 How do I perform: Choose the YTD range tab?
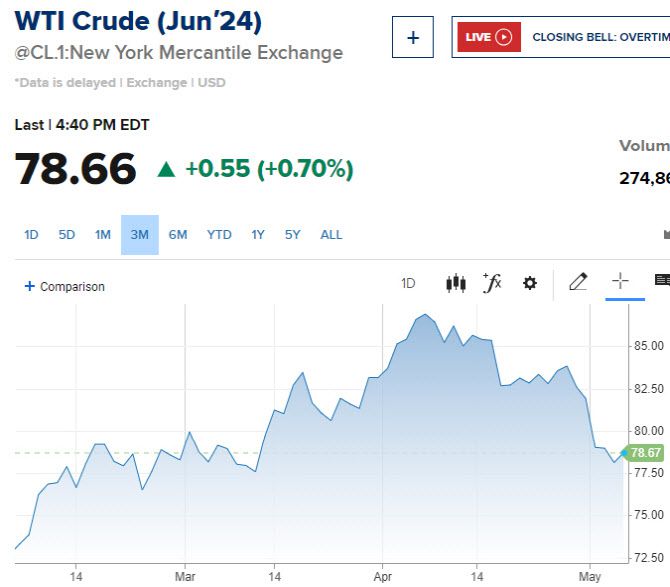[x=219, y=235]
